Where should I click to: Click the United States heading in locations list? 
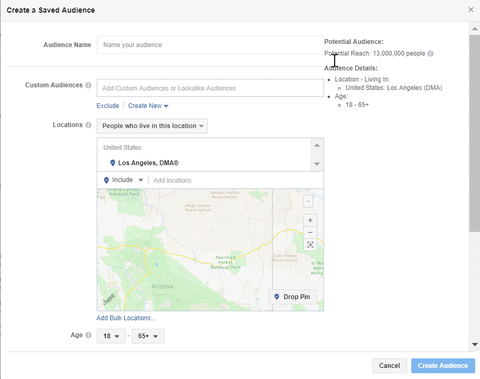pos(122,148)
